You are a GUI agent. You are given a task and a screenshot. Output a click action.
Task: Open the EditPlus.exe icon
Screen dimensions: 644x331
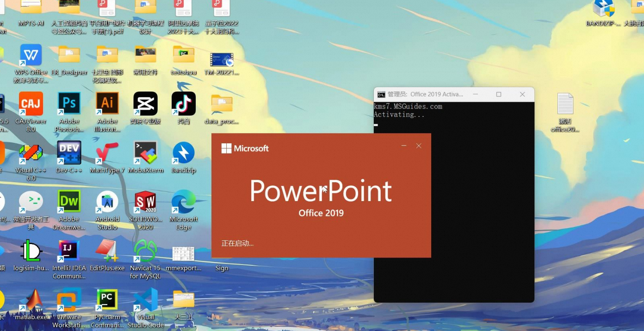coord(107,251)
